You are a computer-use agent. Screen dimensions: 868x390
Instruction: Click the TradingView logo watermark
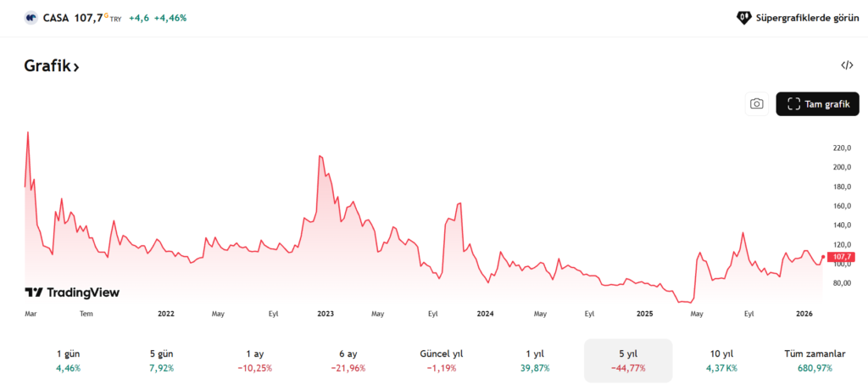click(72, 292)
